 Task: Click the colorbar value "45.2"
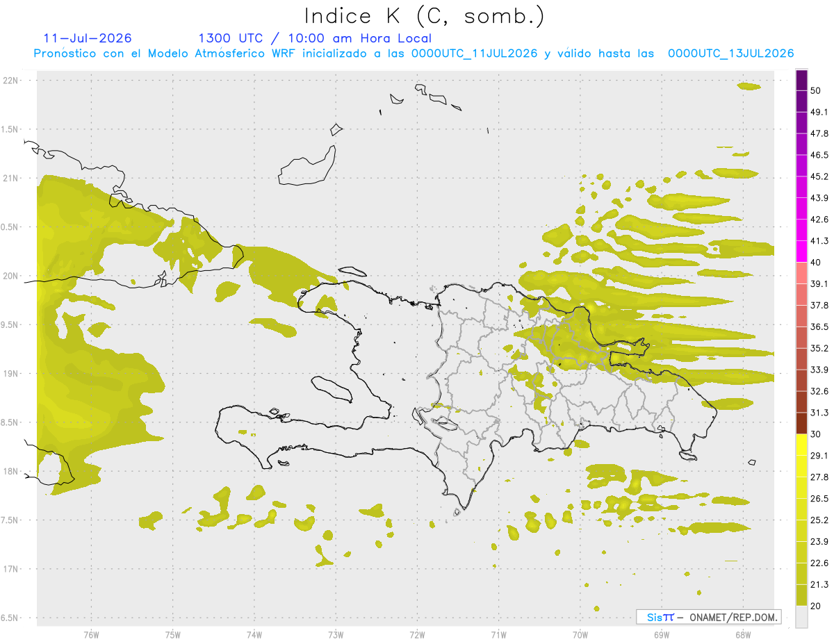(x=819, y=176)
